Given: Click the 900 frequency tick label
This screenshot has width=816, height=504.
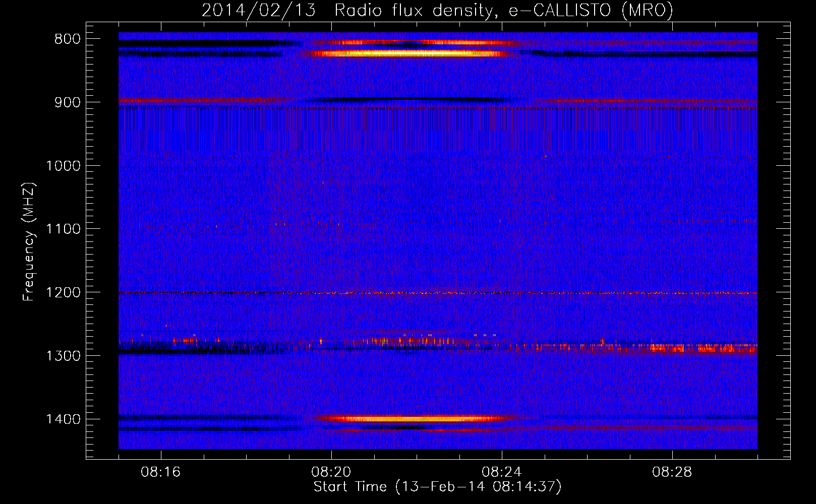Looking at the screenshot, I should pyautogui.click(x=68, y=102).
